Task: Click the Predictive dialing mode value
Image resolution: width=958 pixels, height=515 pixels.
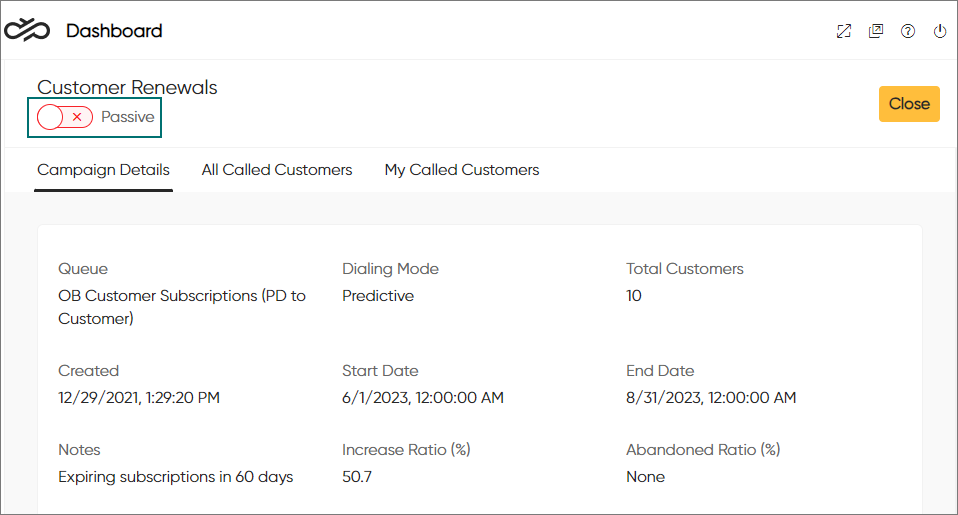Action: [x=378, y=296]
